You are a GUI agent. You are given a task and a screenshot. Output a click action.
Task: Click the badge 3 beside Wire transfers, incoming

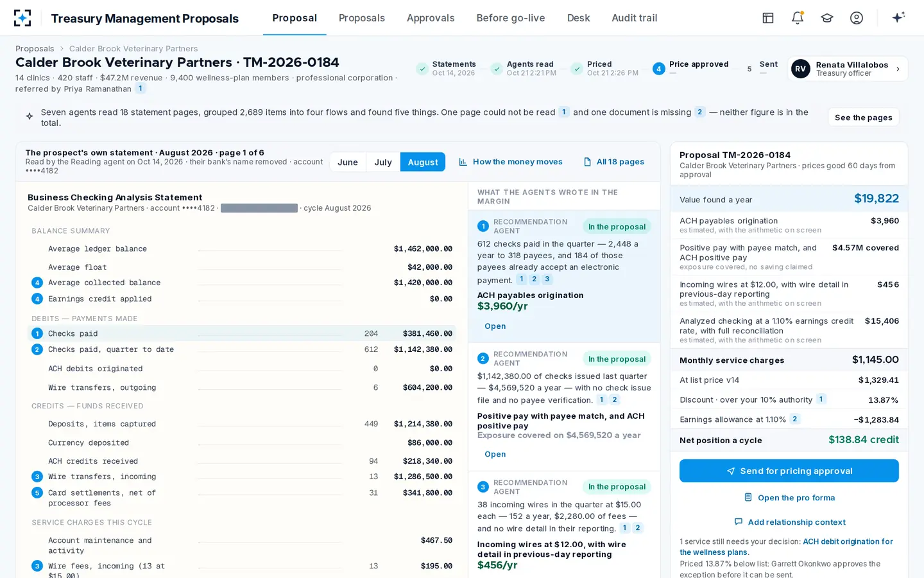point(37,477)
